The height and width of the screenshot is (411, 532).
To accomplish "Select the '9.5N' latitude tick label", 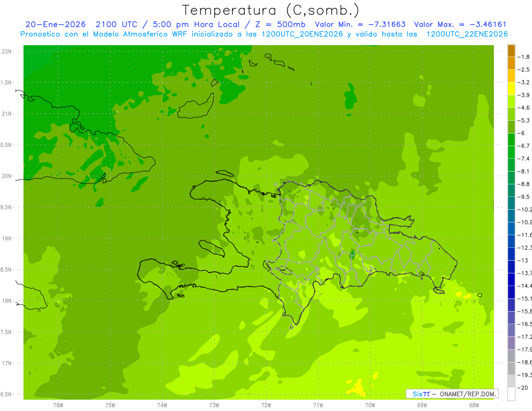I will (6, 207).
